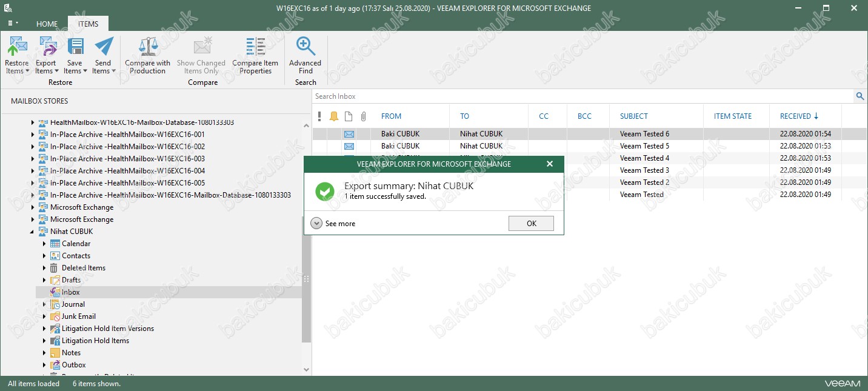Open the application menu dropdown
This screenshot has height=391, width=868.
pyautogui.click(x=12, y=23)
